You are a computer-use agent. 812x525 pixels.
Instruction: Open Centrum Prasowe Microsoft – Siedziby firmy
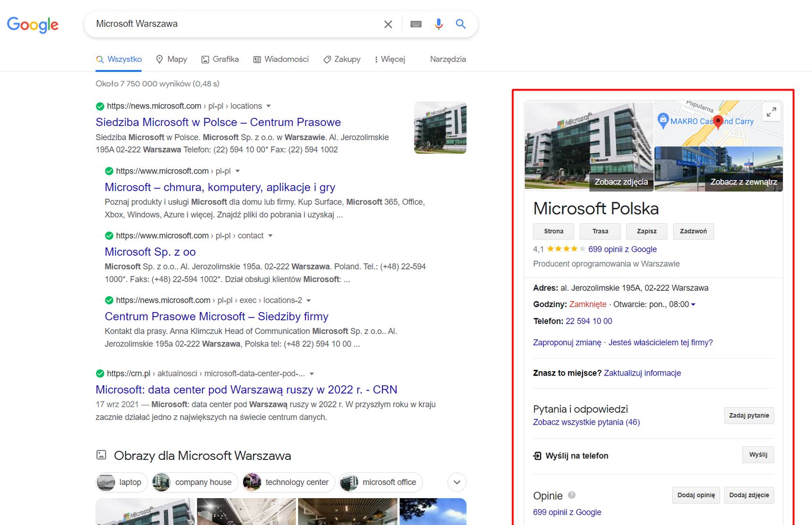(x=217, y=317)
